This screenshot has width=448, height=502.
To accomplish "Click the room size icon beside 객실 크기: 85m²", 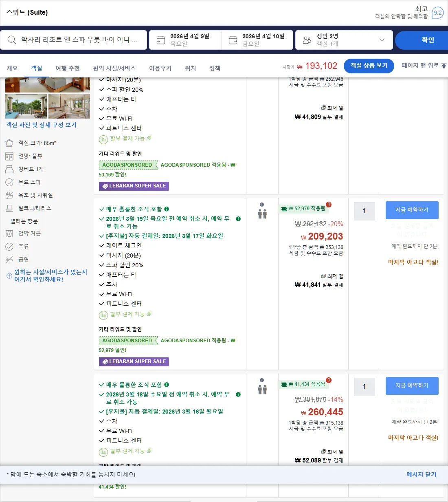I will pos(9,143).
